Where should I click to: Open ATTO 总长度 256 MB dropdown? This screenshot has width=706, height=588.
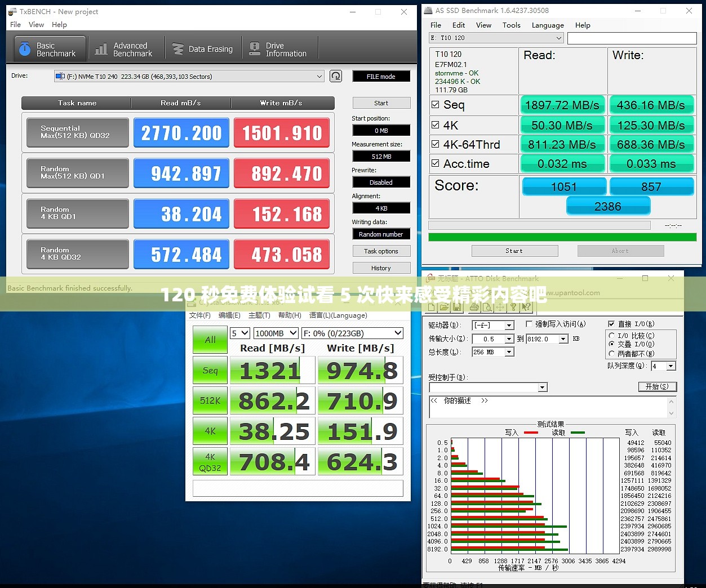[x=493, y=352]
